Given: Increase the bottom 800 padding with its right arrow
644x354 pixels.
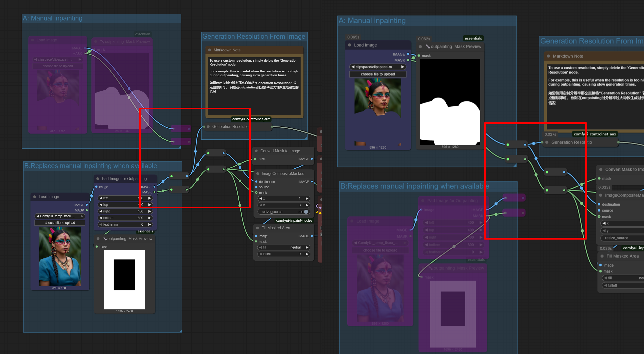Looking at the screenshot, I should pos(149,218).
